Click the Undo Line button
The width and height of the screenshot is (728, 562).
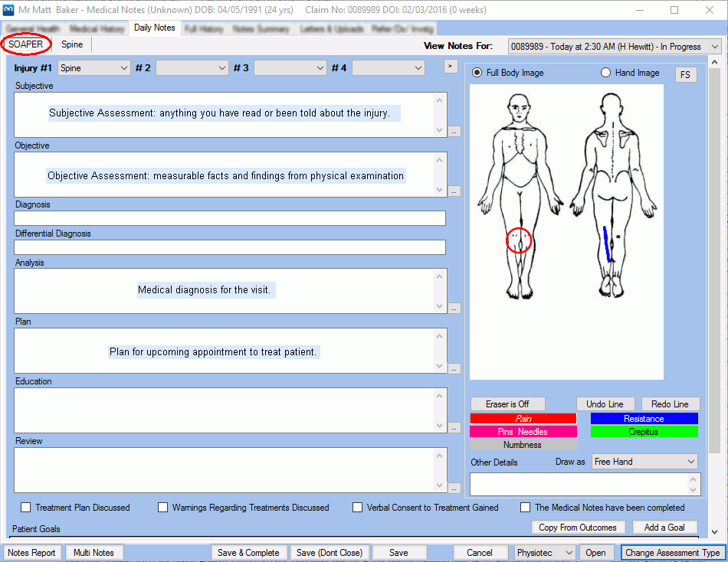pyautogui.click(x=605, y=404)
